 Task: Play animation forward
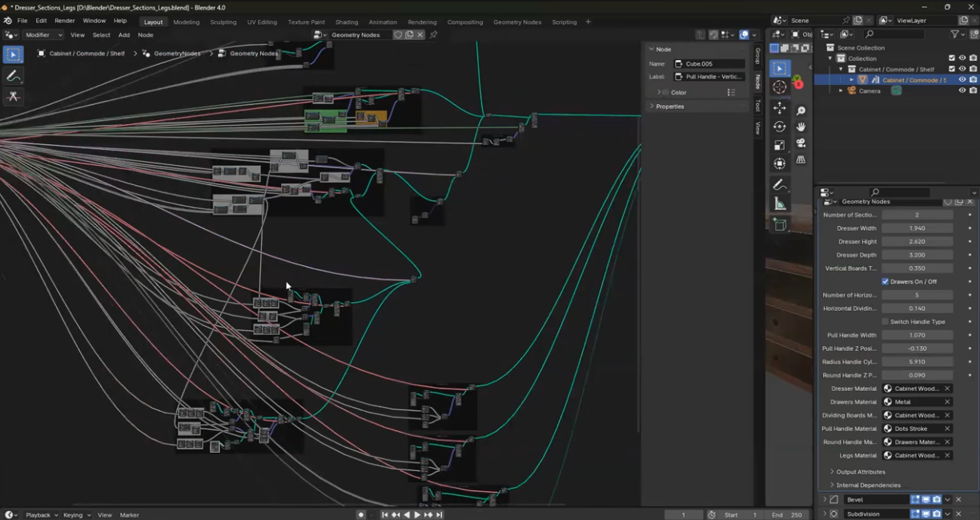pyautogui.click(x=417, y=514)
